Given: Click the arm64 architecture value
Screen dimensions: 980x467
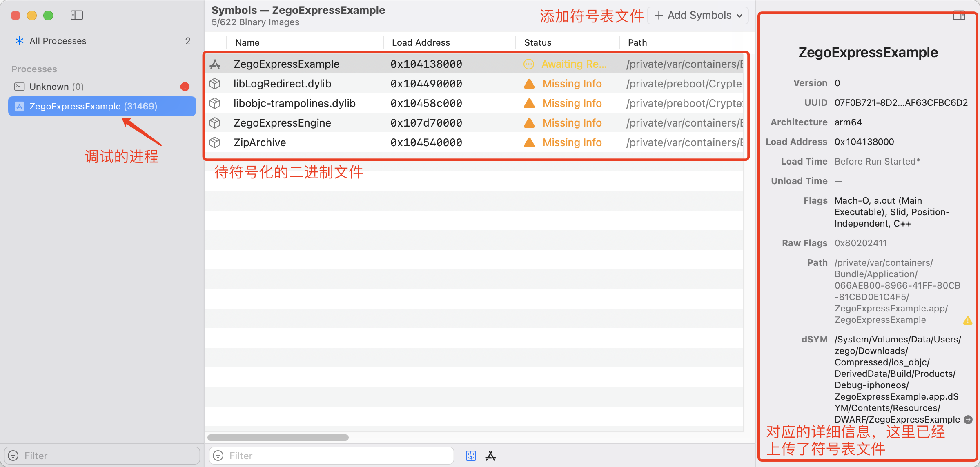Looking at the screenshot, I should point(848,122).
